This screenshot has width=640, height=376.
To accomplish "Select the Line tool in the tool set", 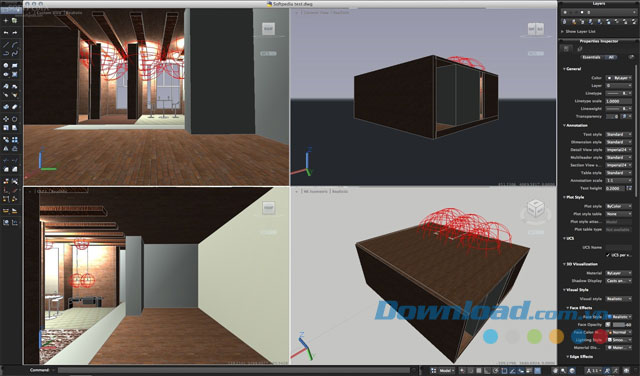I will (6, 44).
